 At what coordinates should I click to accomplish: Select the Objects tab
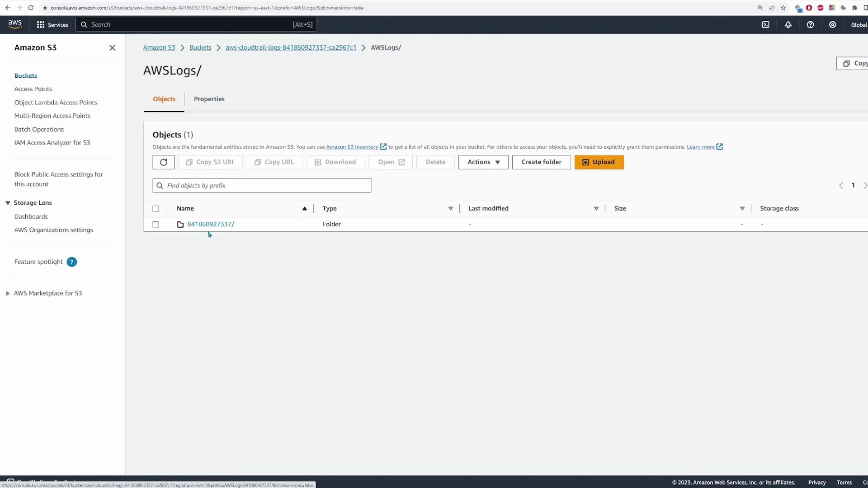coord(164,99)
